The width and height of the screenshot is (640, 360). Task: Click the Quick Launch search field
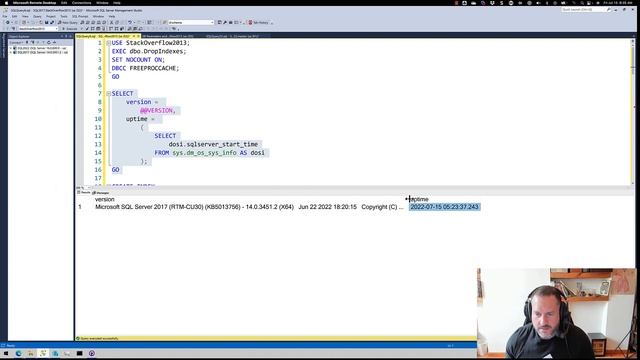pyautogui.click(x=586, y=9)
